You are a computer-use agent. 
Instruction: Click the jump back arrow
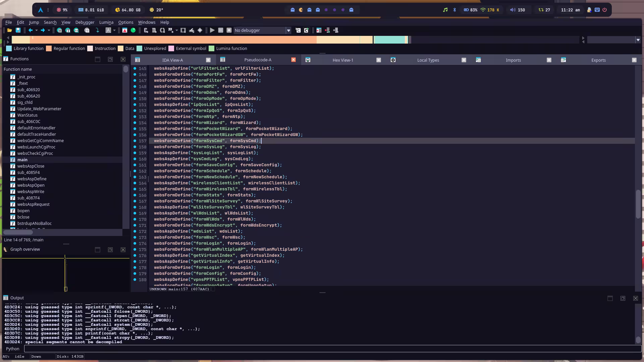point(31,31)
